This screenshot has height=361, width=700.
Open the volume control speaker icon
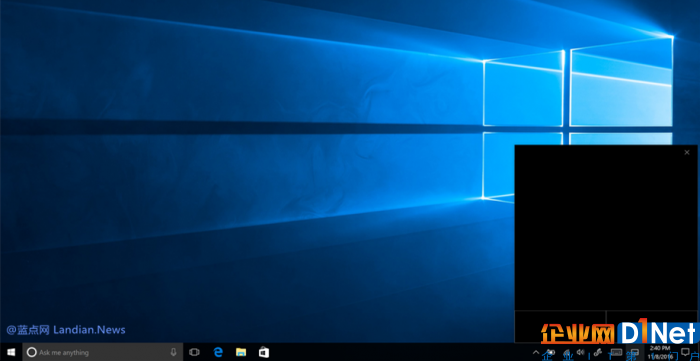(x=580, y=352)
